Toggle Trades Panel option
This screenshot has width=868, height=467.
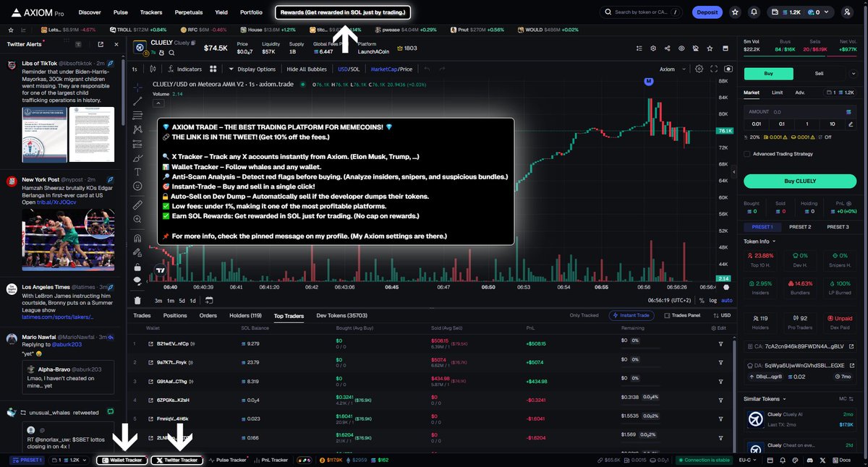tap(682, 315)
